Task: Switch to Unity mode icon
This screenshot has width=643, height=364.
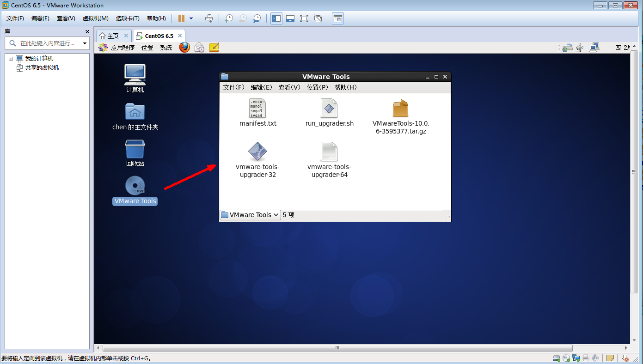Action: (x=318, y=18)
